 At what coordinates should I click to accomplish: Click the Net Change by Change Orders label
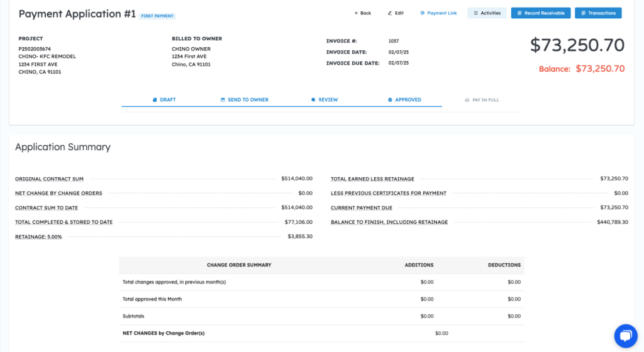(58, 193)
